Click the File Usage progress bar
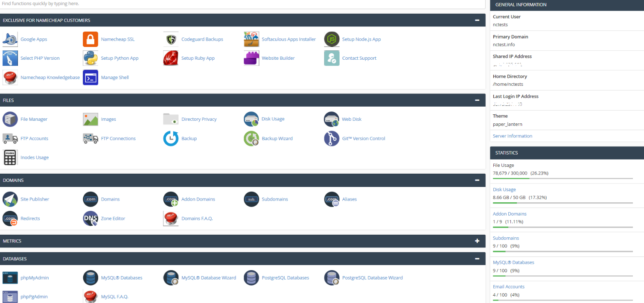This screenshot has height=303, width=644. [x=563, y=178]
